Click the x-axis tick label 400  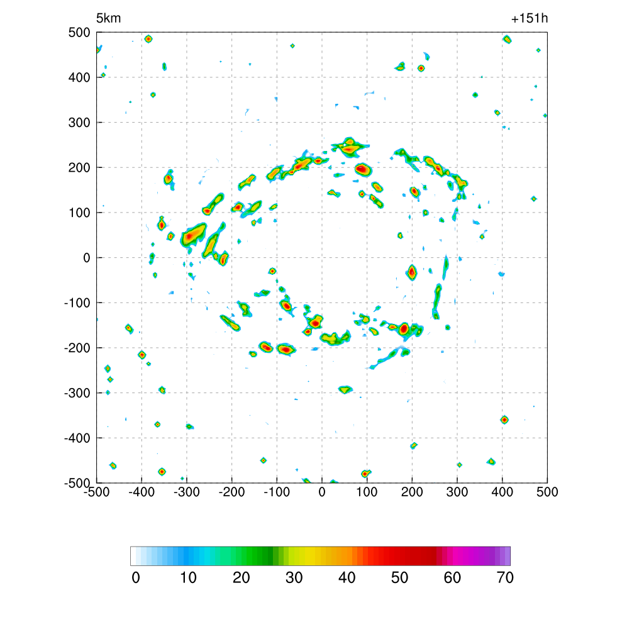502,492
